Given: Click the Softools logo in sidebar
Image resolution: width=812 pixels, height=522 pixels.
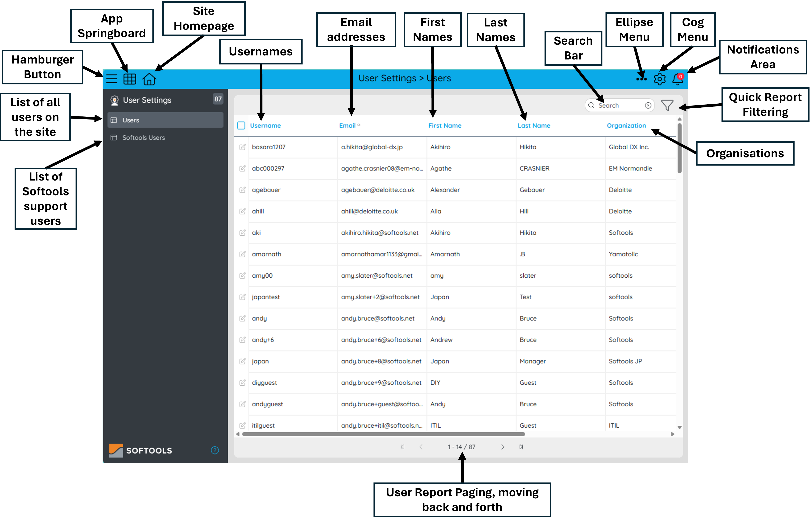Looking at the screenshot, I should (x=141, y=450).
